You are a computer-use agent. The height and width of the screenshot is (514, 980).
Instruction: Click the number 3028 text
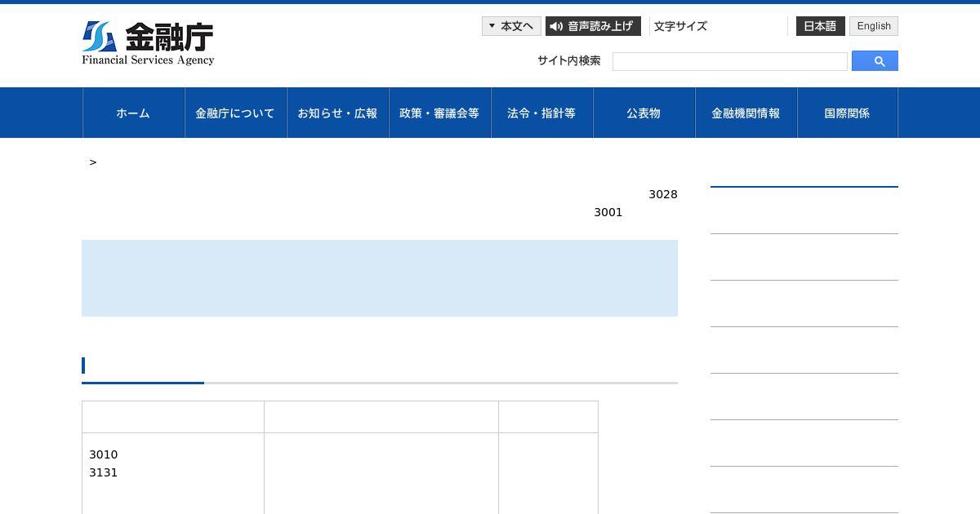click(663, 194)
